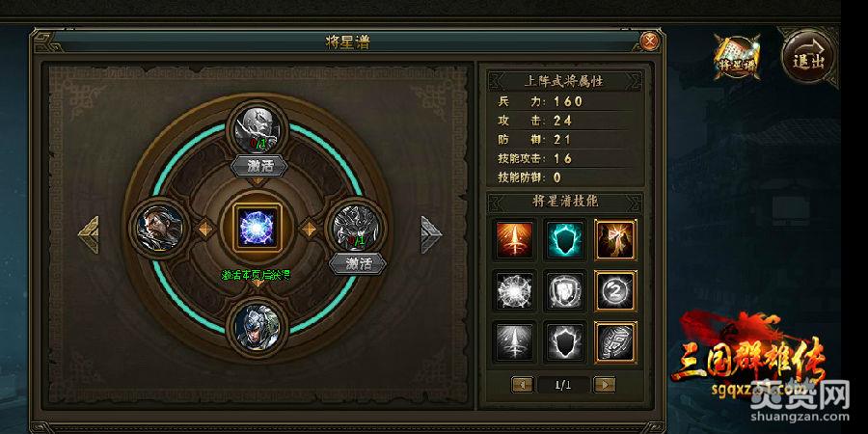Click the 退出 exit button
Viewport: 868px width, 434px height.
pyautogui.click(x=808, y=57)
